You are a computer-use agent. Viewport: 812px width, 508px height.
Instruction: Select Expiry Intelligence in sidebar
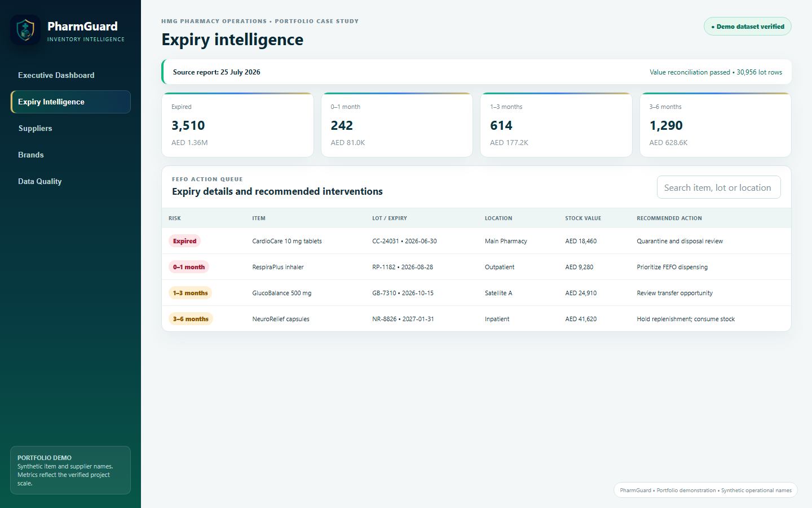(70, 102)
